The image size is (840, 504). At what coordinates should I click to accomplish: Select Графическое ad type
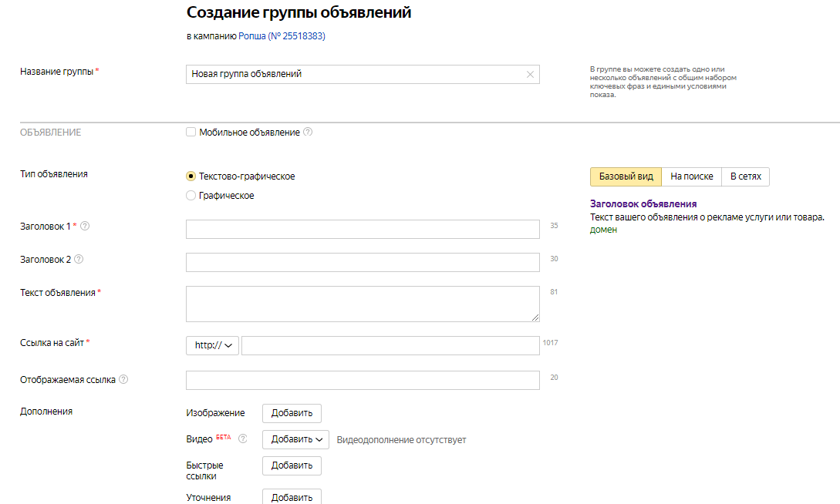tap(191, 196)
